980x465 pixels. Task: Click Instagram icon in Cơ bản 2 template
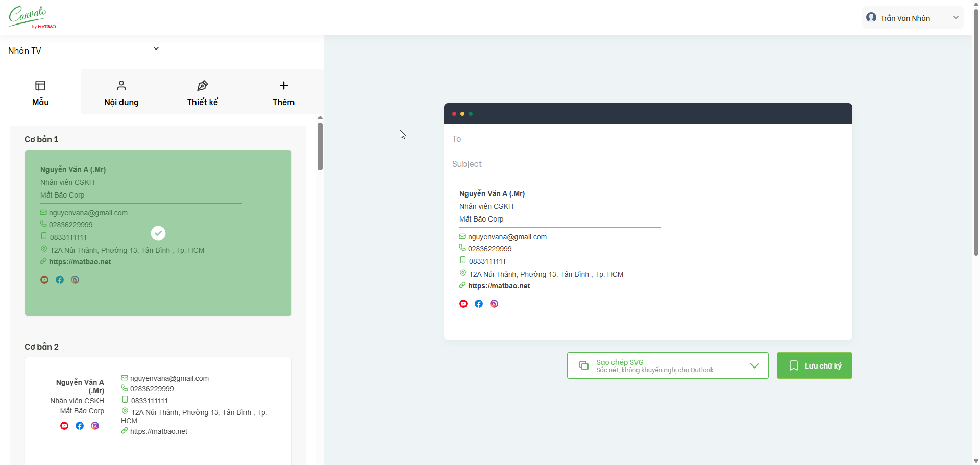pyautogui.click(x=95, y=426)
